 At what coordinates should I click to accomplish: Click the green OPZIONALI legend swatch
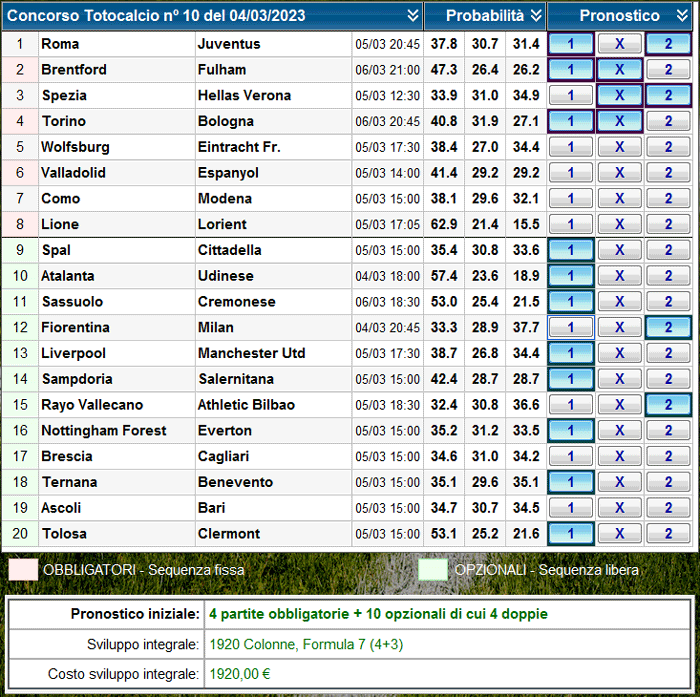click(433, 570)
